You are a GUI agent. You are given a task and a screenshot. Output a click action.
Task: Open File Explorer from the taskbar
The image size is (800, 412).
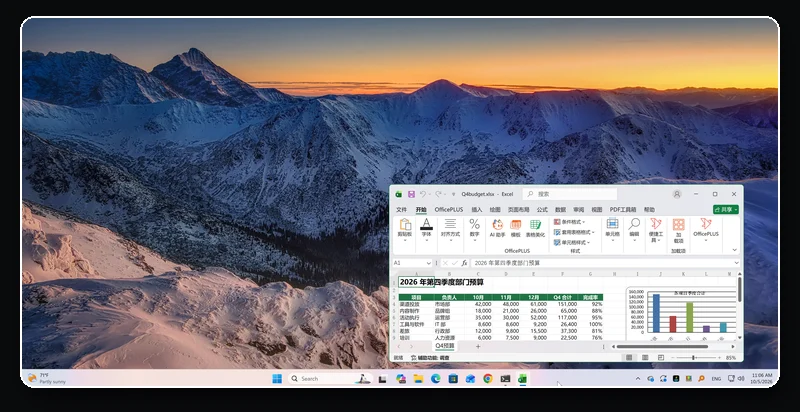(418, 378)
